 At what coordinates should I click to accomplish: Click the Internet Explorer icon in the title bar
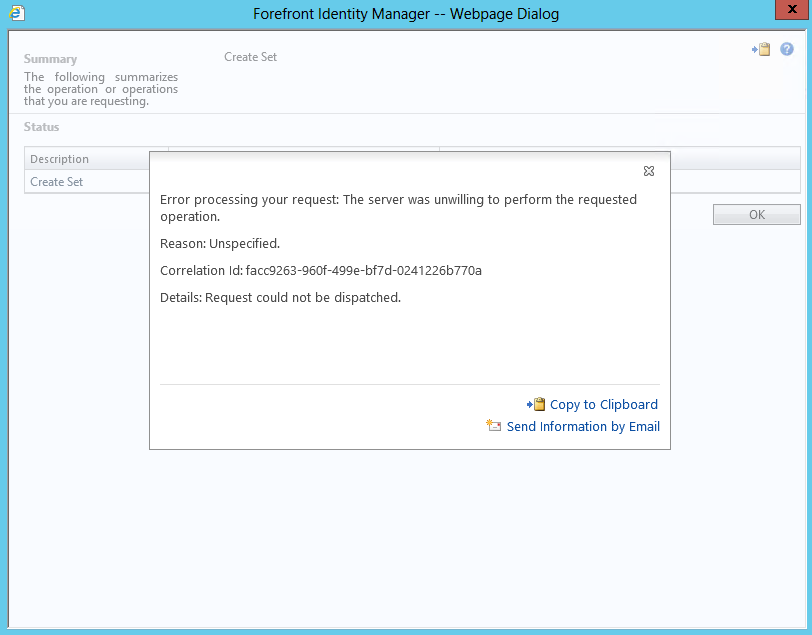(17, 13)
